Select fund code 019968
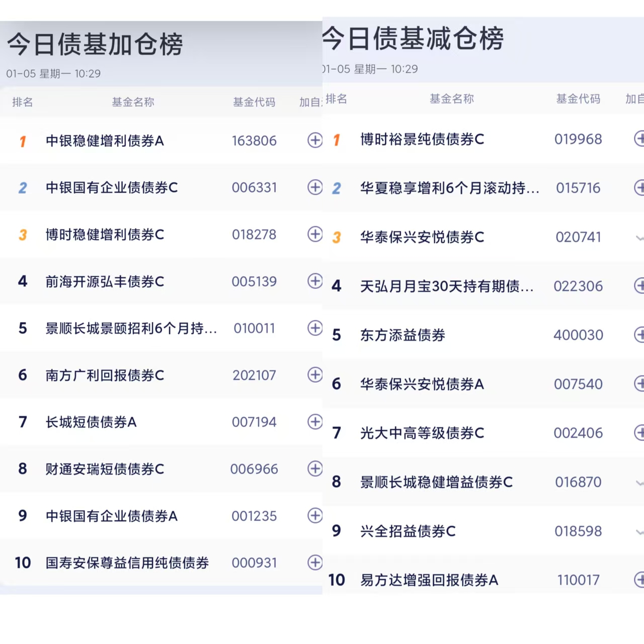 pyautogui.click(x=578, y=139)
